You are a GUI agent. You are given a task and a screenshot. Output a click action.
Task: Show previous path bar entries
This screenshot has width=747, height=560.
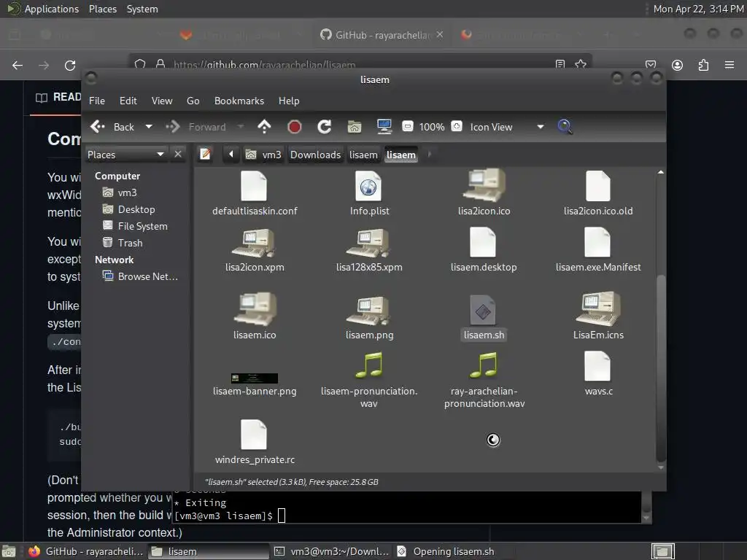[231, 155]
